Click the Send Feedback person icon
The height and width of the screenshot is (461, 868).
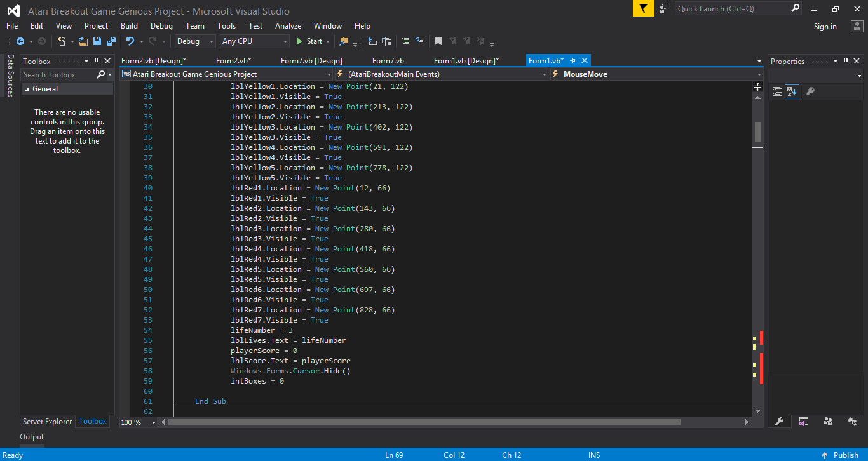click(664, 8)
